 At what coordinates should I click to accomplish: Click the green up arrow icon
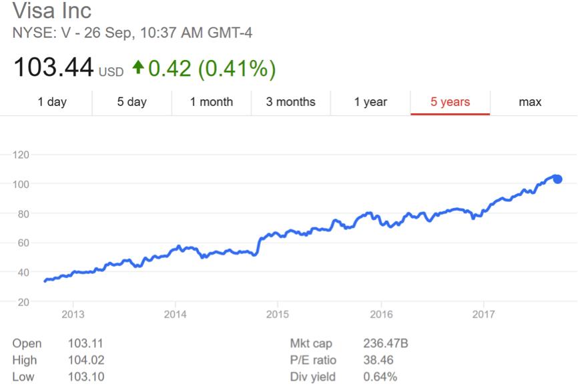tap(138, 67)
